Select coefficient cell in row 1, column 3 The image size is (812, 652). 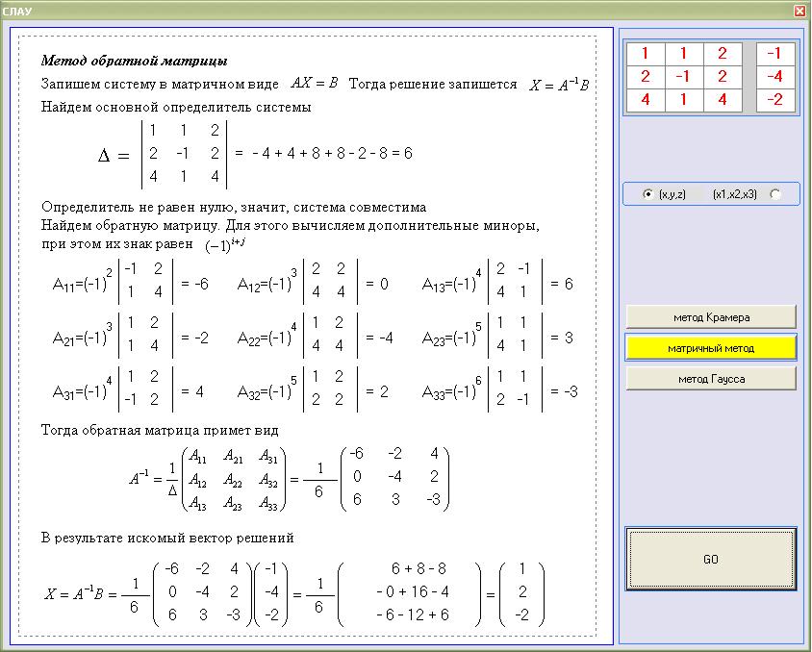tap(722, 54)
